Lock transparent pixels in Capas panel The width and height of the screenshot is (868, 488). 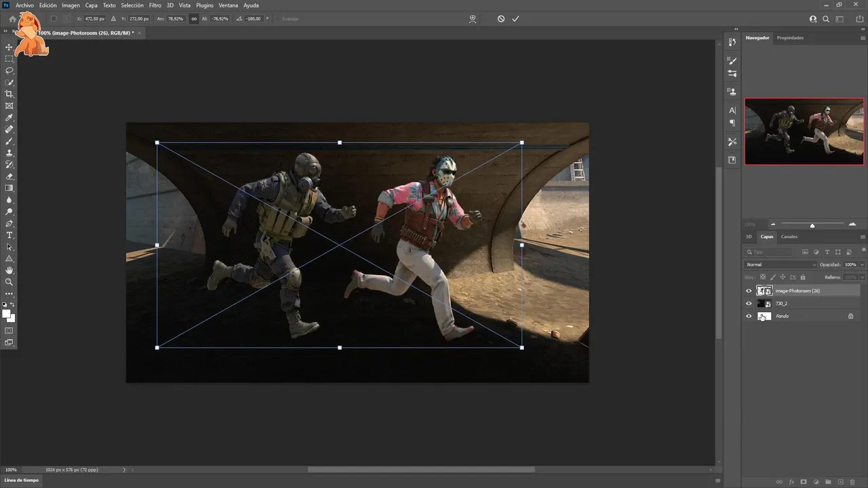(x=763, y=277)
